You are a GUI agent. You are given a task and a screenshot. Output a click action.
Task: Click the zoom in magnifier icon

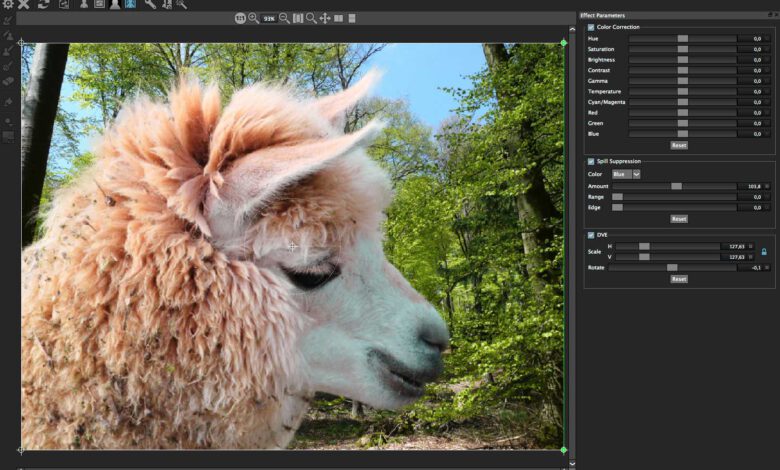(x=253, y=18)
